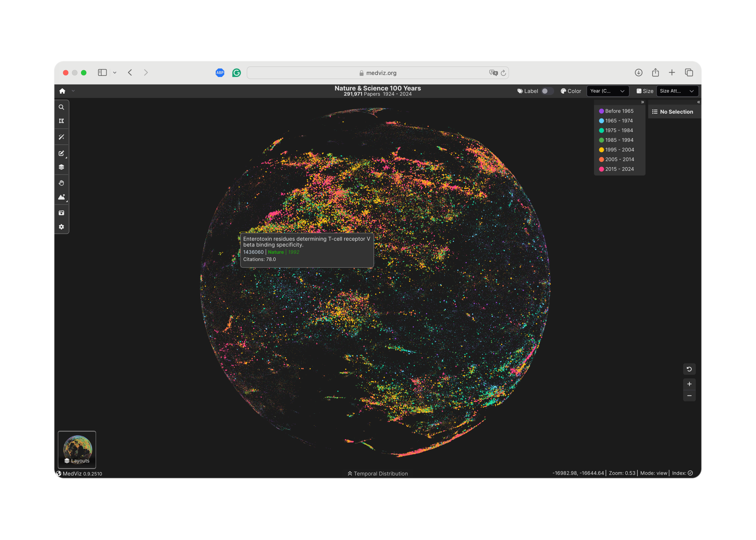Go back with Safari back arrow
This screenshot has height=540, width=756.
pyautogui.click(x=130, y=72)
